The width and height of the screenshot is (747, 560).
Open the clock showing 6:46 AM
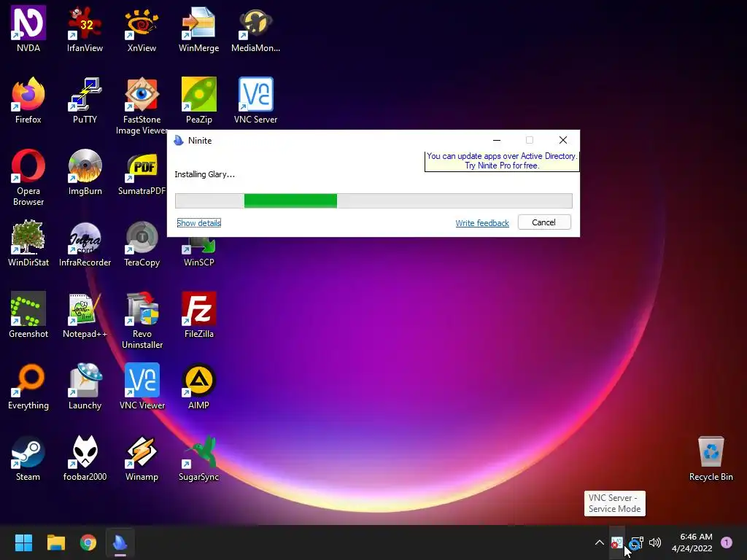[x=692, y=542]
